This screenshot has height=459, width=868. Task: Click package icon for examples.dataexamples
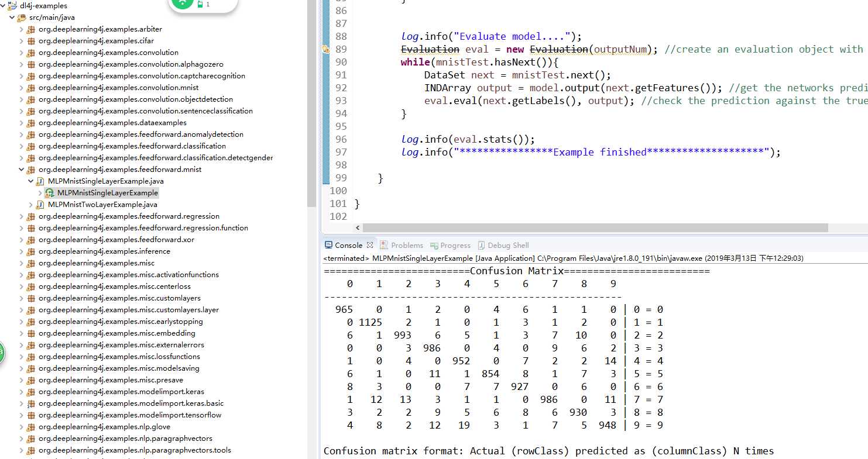31,123
